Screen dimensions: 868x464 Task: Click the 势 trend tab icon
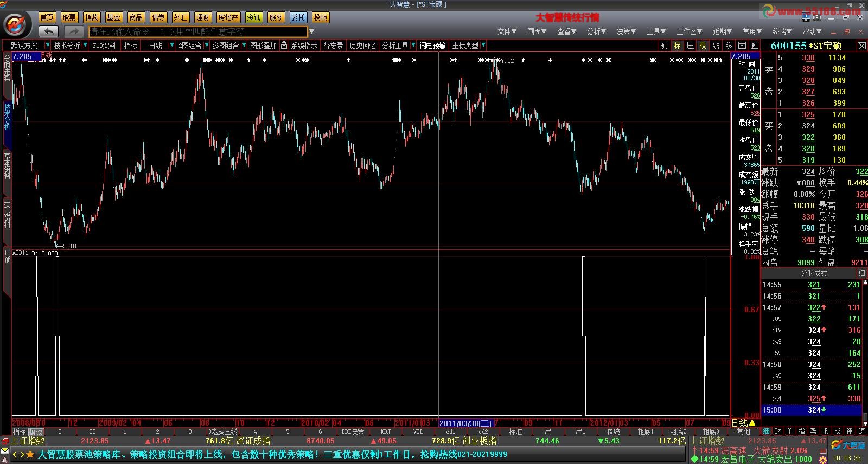tap(813, 431)
